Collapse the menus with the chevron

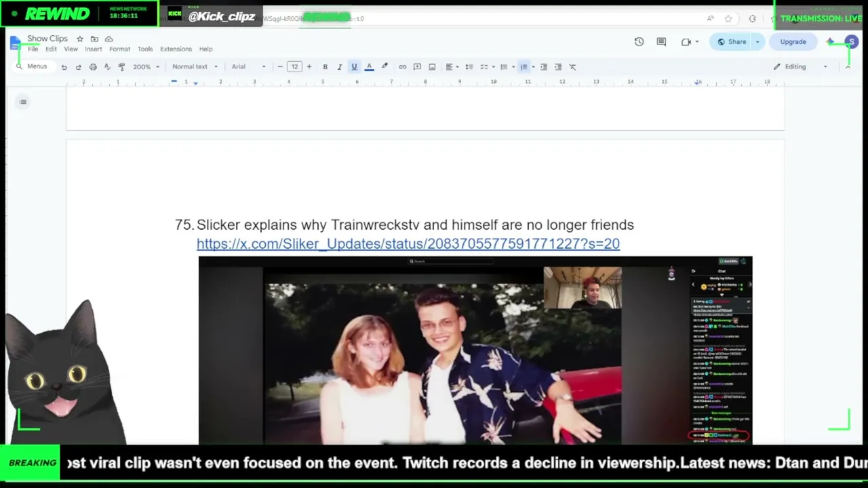[x=848, y=67]
